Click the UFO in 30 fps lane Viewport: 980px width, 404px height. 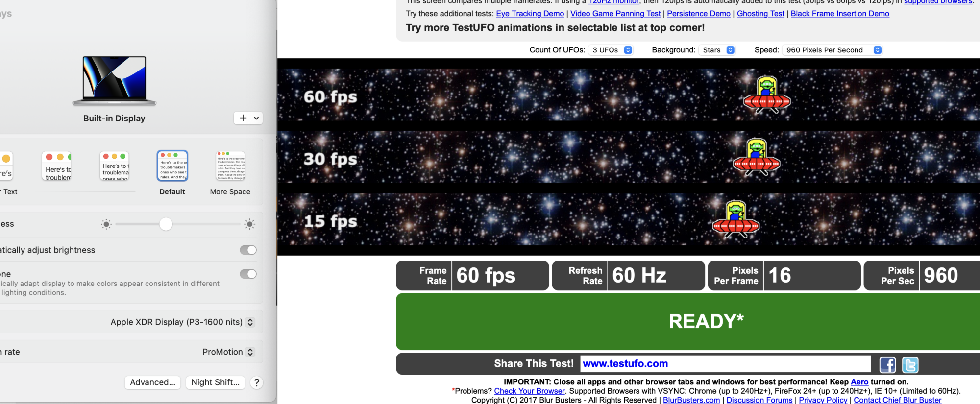[x=757, y=157]
